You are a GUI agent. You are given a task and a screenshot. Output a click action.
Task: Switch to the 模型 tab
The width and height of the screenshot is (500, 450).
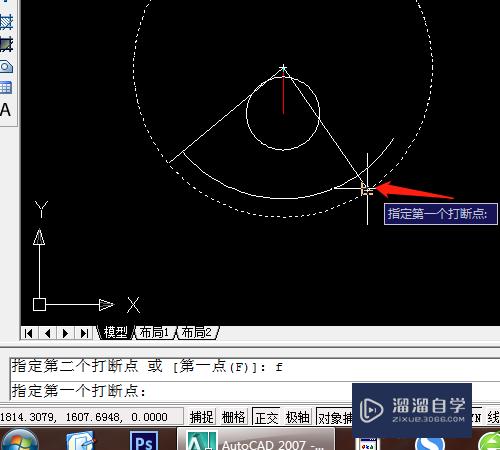(x=115, y=332)
